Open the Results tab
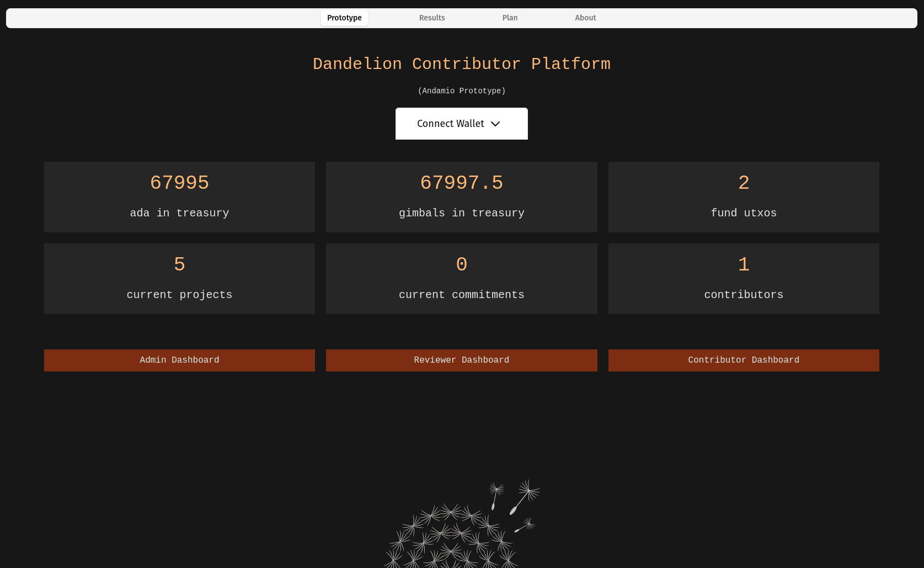This screenshot has height=568, width=924. click(x=432, y=18)
